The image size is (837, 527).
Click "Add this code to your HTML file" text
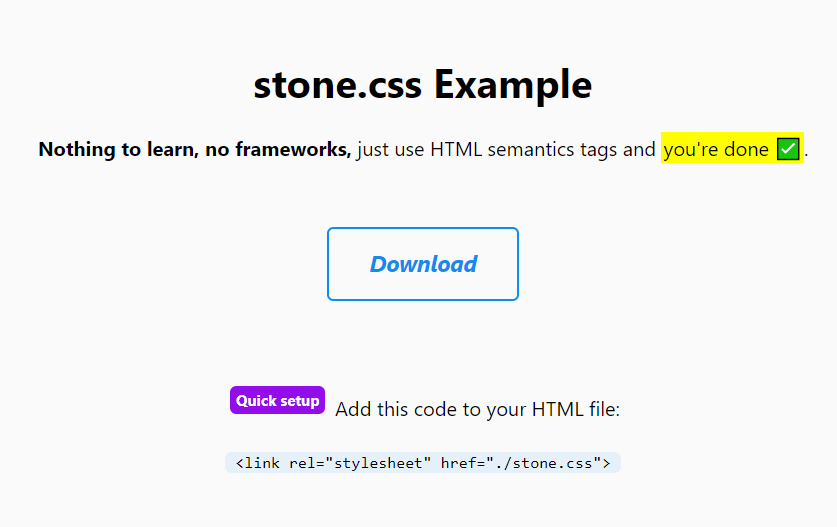[478, 410]
